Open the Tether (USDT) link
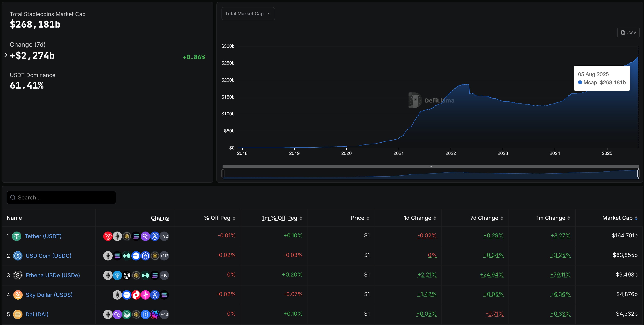 [x=43, y=236]
